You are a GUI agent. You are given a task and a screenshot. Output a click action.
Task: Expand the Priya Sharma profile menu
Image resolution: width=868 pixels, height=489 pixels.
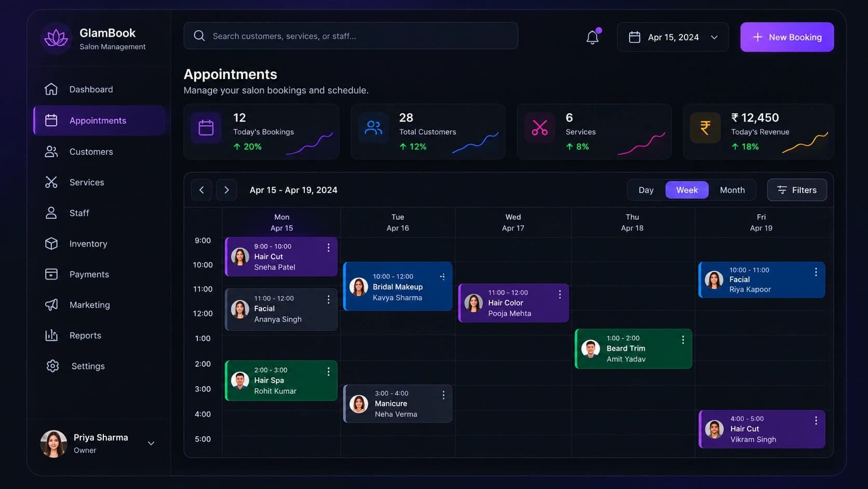pos(151,443)
